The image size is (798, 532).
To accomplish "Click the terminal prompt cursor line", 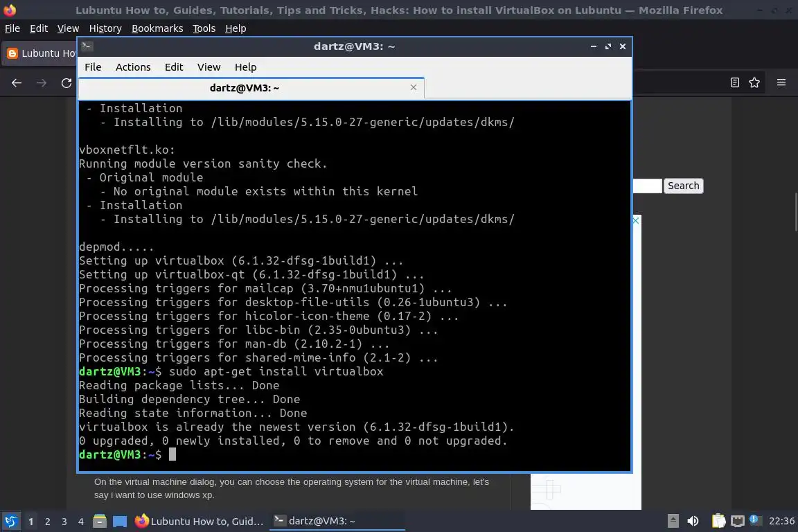I will point(127,454).
